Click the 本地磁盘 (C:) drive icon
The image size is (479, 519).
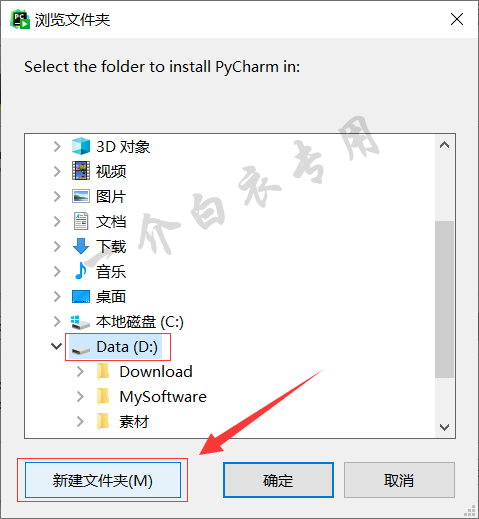click(80, 322)
